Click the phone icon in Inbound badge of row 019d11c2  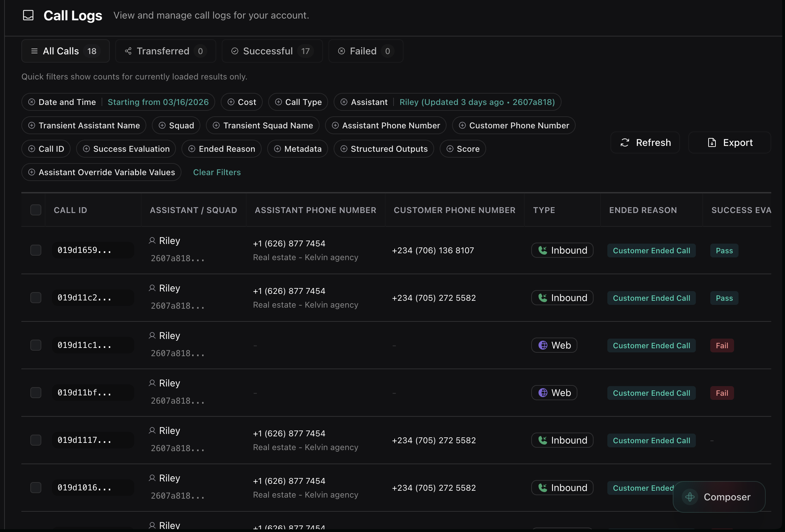[x=543, y=298]
